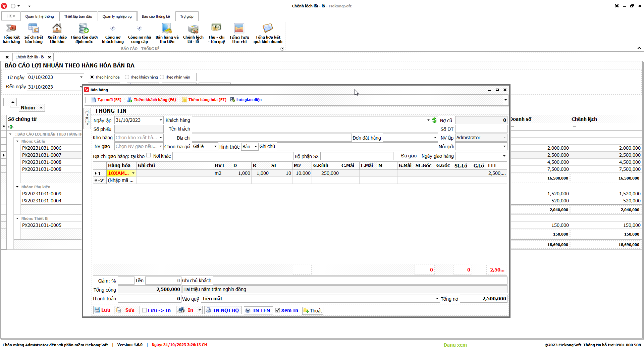Viewport: 644px width, 349px height.
Task: Open Thiết lập ban đầu tab
Action: [78, 16]
